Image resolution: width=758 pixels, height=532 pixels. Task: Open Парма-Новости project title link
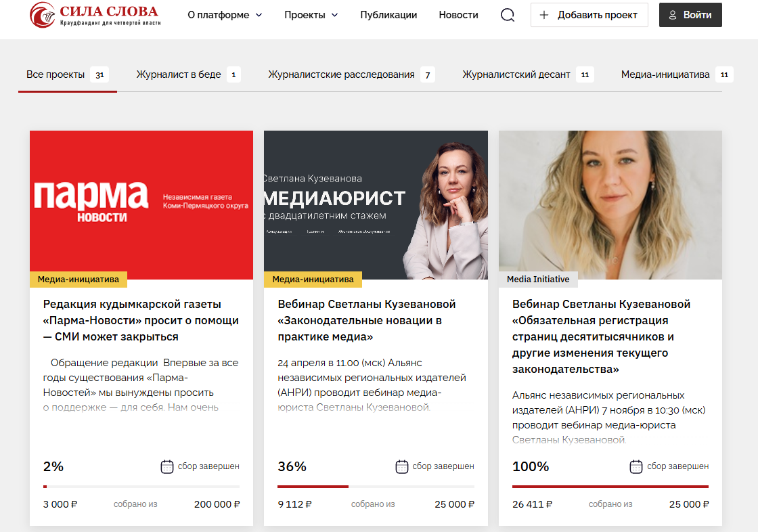[x=141, y=320]
